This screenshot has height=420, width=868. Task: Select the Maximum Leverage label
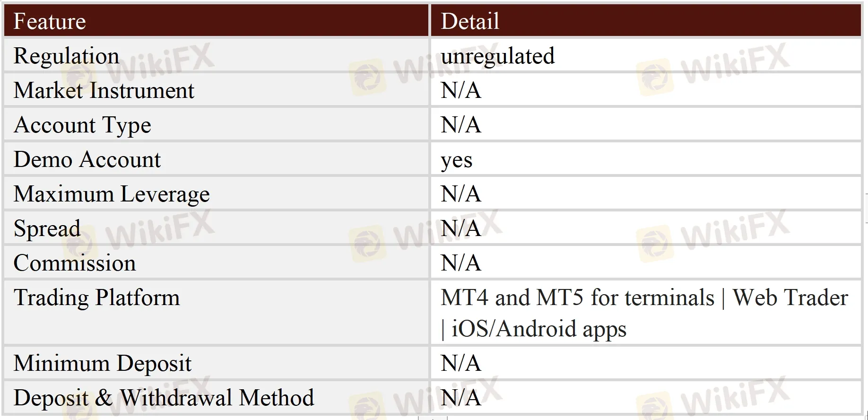[x=112, y=194]
